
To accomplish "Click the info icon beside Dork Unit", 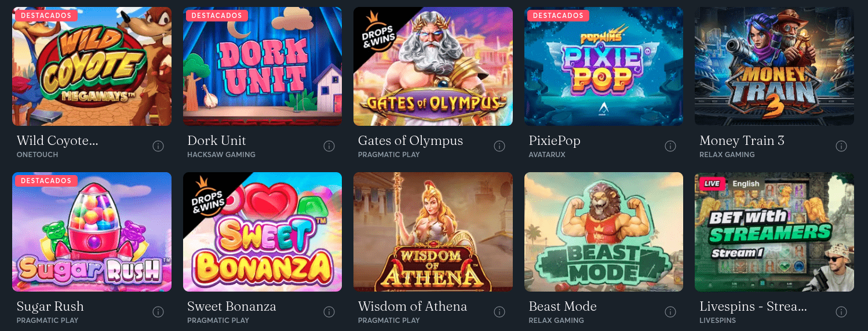I will pos(329,146).
